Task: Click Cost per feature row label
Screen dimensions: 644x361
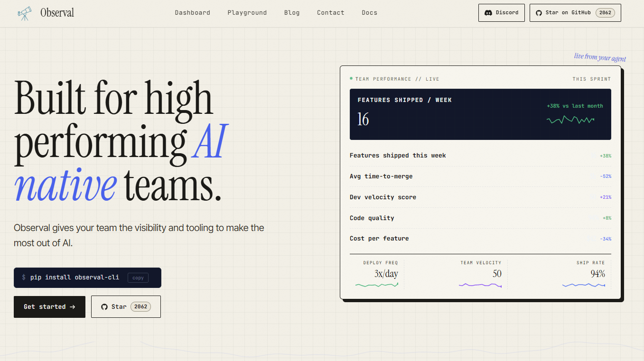Action: 379,239
